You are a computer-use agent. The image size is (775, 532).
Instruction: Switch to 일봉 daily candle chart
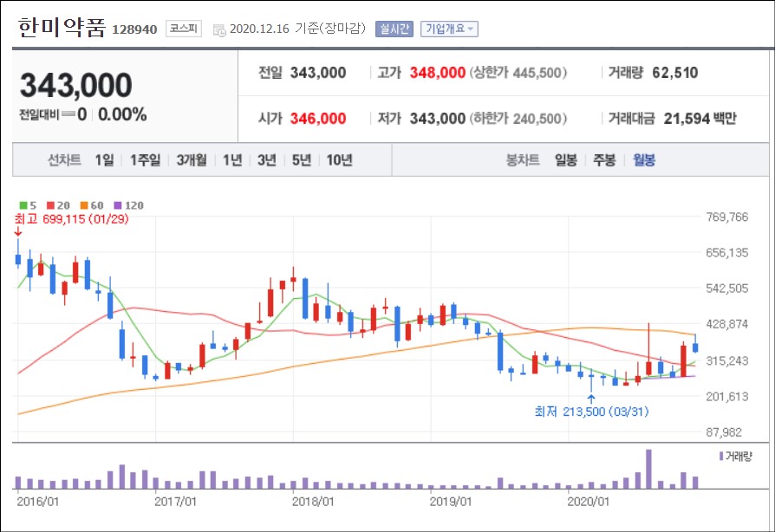pyautogui.click(x=566, y=160)
